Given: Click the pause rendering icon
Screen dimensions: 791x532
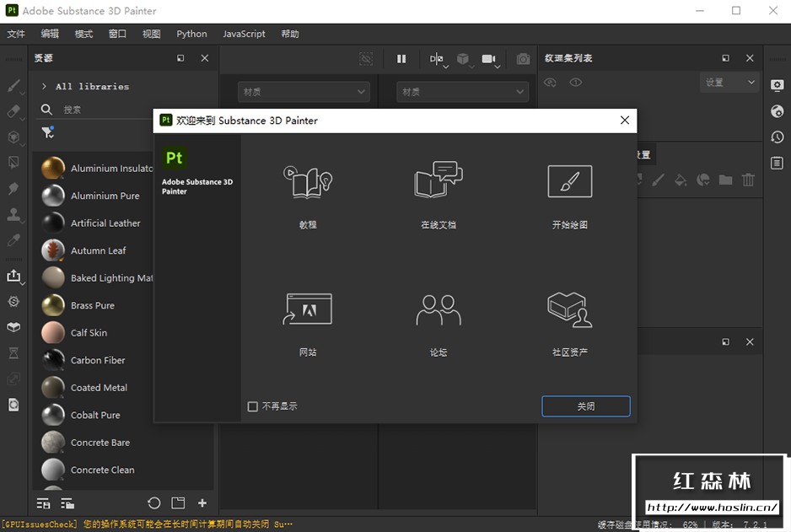Looking at the screenshot, I should [401, 59].
